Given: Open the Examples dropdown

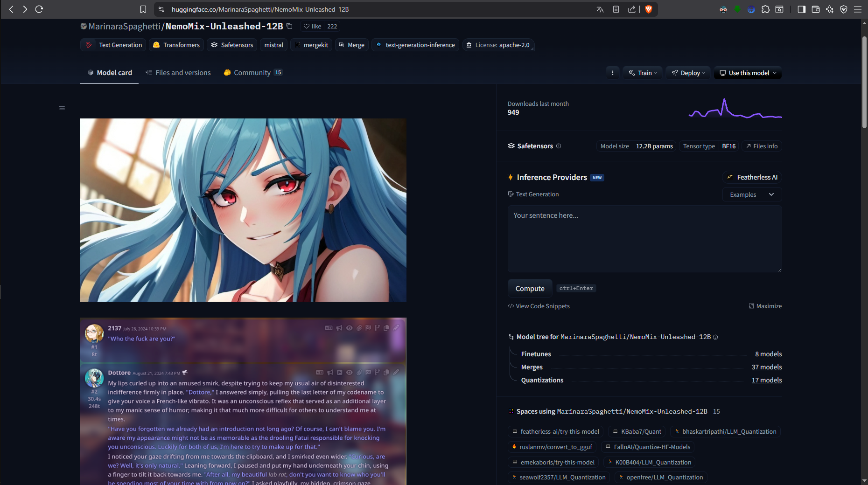Looking at the screenshot, I should coord(751,194).
